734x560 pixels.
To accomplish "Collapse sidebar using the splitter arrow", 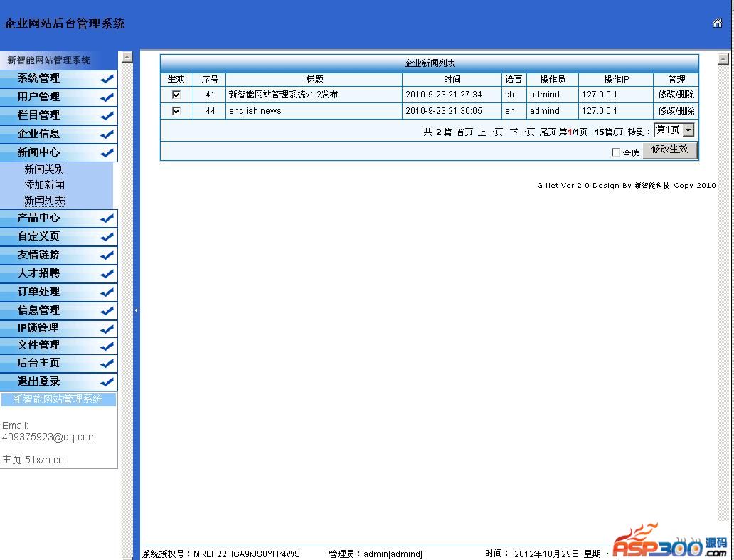I will [x=136, y=310].
